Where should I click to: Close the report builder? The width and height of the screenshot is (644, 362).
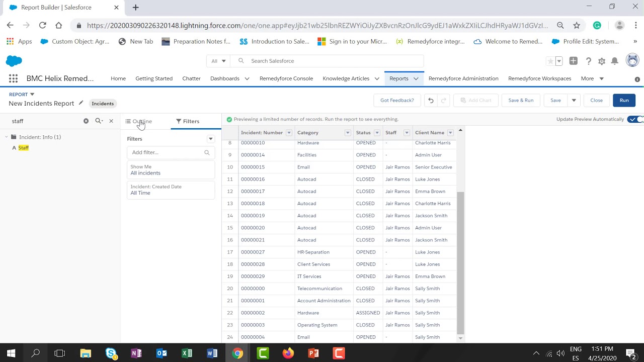tap(596, 101)
